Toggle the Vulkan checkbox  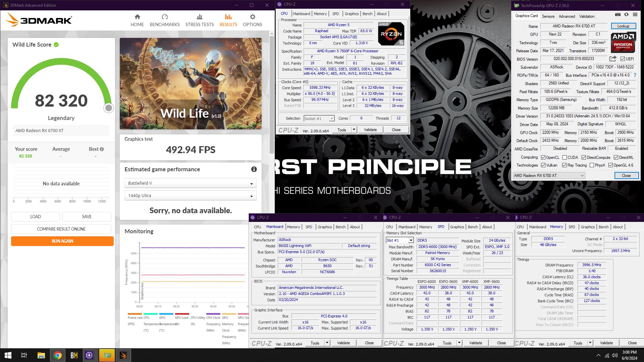543,165
